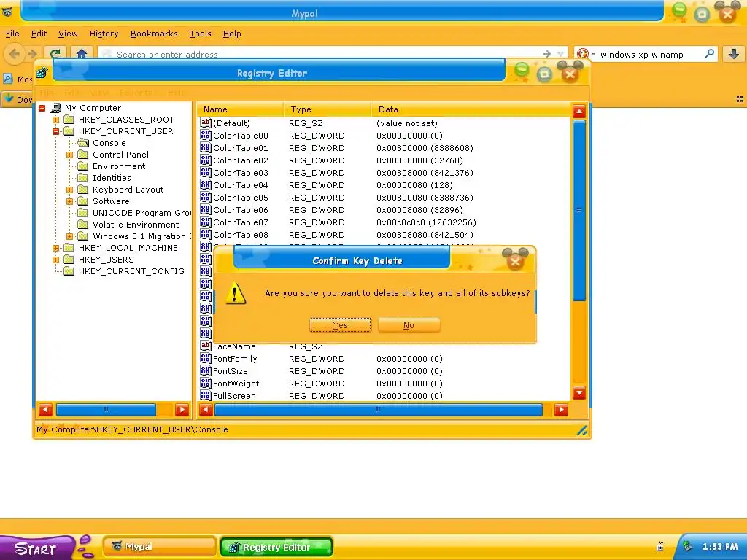Click the Registry Editor taskbar button

click(x=276, y=547)
